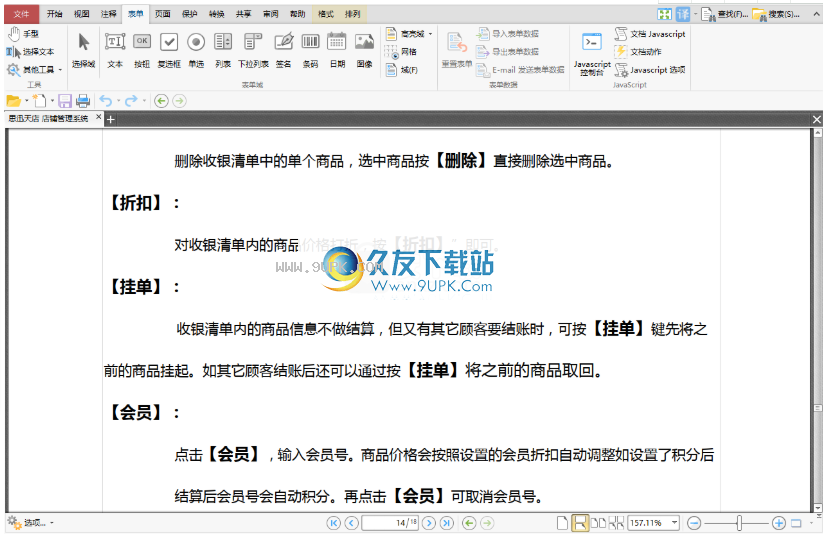Image resolution: width=823 pixels, height=539 pixels.
Task: Toggle 高亮域 highlight fields
Action: [405, 34]
